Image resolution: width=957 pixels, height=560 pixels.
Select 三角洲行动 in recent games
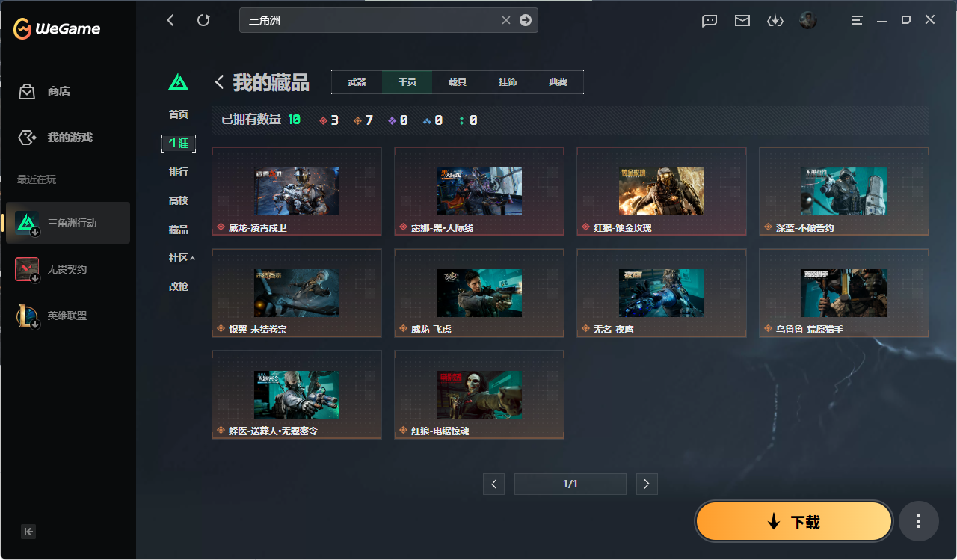click(x=68, y=223)
